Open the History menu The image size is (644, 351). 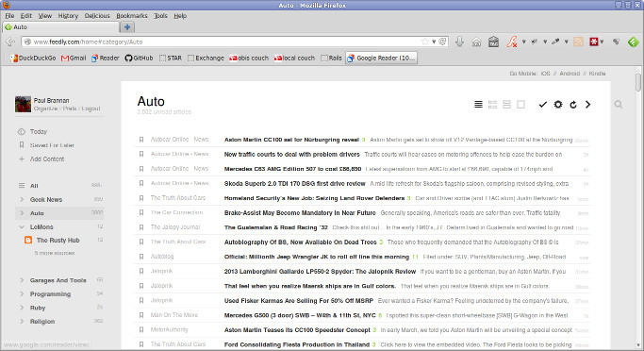68,16
